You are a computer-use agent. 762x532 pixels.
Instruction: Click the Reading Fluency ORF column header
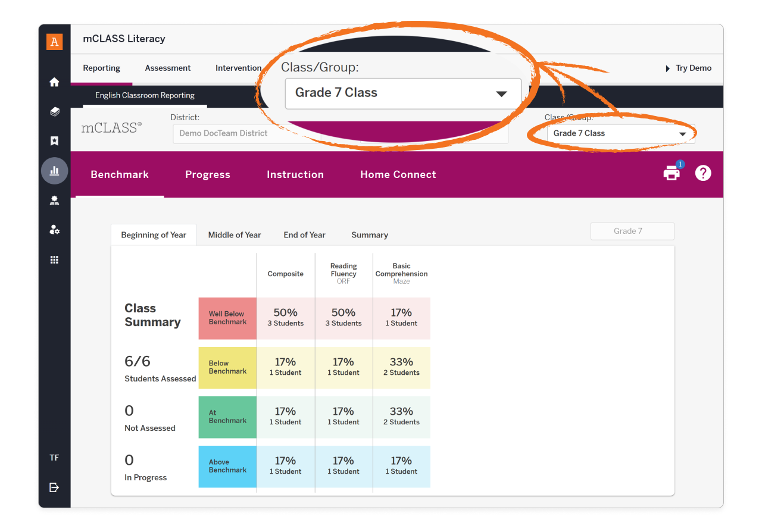point(343,273)
